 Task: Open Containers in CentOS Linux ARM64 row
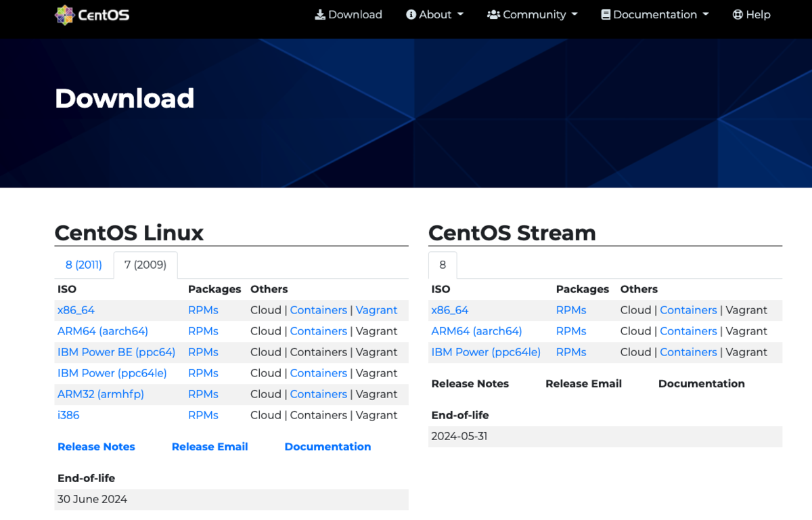point(319,331)
